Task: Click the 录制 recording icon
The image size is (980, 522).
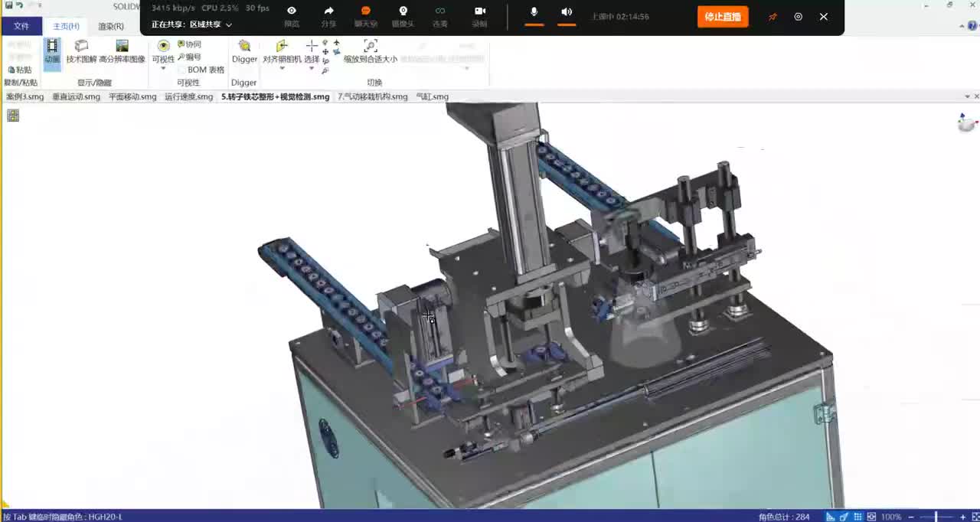Action: 480,11
